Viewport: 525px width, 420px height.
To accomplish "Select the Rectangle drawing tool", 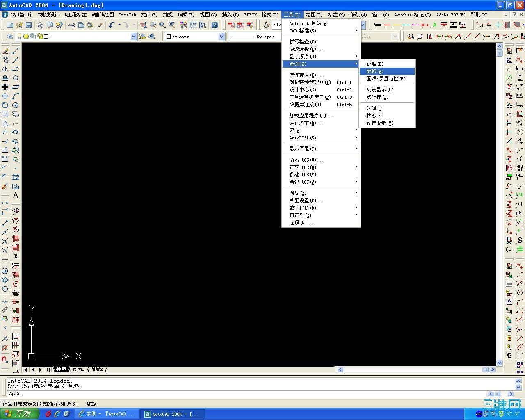I will tap(16, 87).
